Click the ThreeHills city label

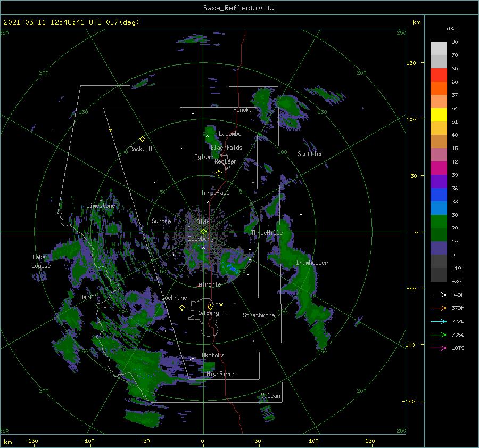(x=267, y=233)
